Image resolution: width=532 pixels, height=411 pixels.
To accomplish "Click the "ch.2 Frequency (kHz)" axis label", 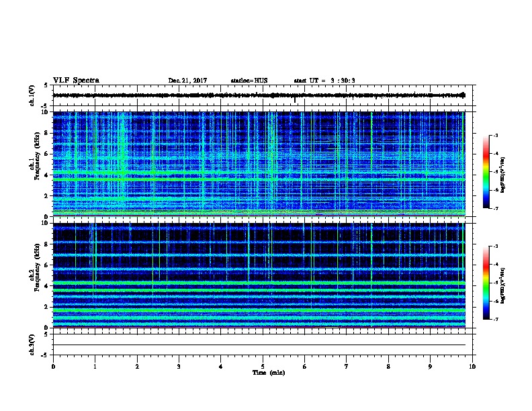I will (35, 267).
